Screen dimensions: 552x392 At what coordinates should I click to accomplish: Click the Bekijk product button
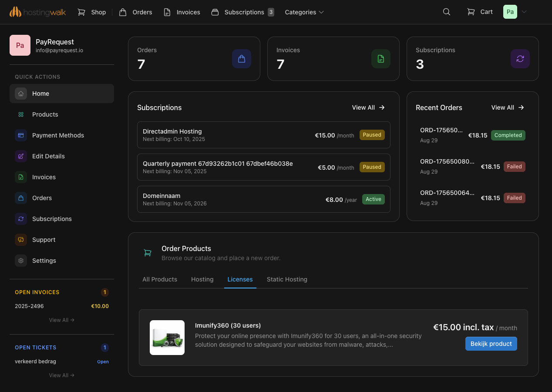(x=491, y=344)
